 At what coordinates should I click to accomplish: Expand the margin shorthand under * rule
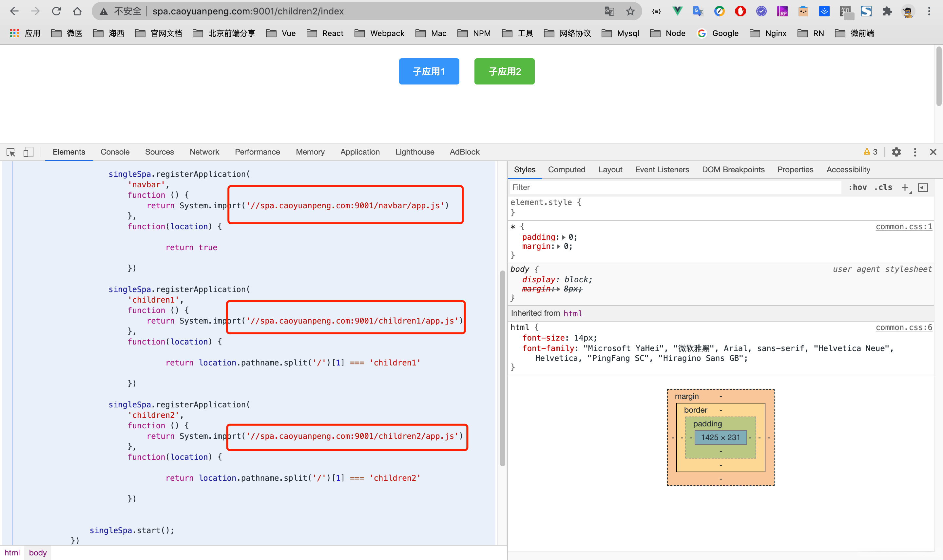559,246
